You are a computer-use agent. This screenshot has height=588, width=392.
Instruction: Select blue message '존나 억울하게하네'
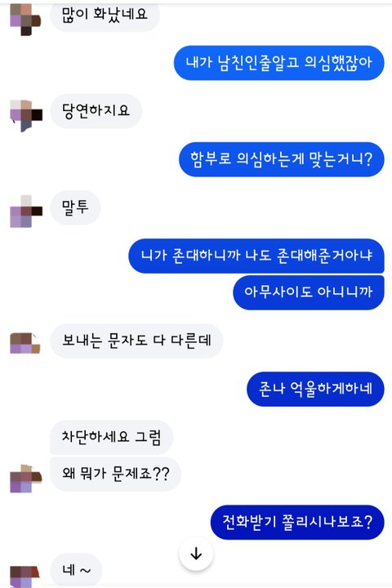click(x=315, y=389)
